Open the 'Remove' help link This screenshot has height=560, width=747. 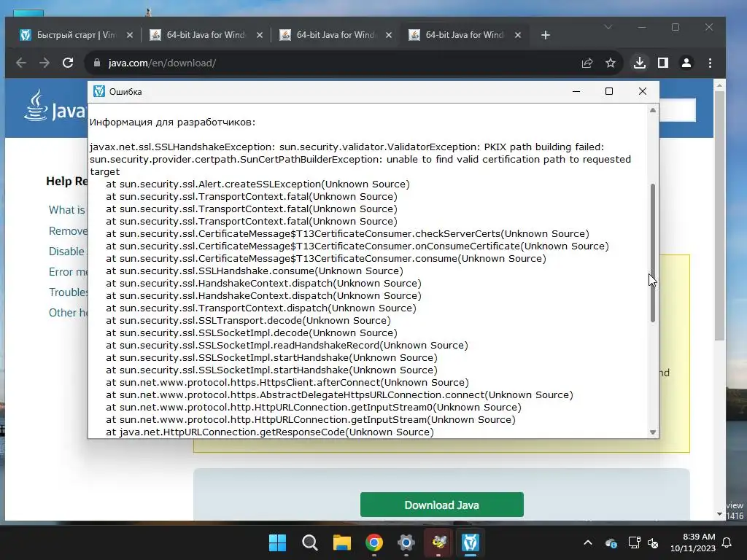pos(68,231)
